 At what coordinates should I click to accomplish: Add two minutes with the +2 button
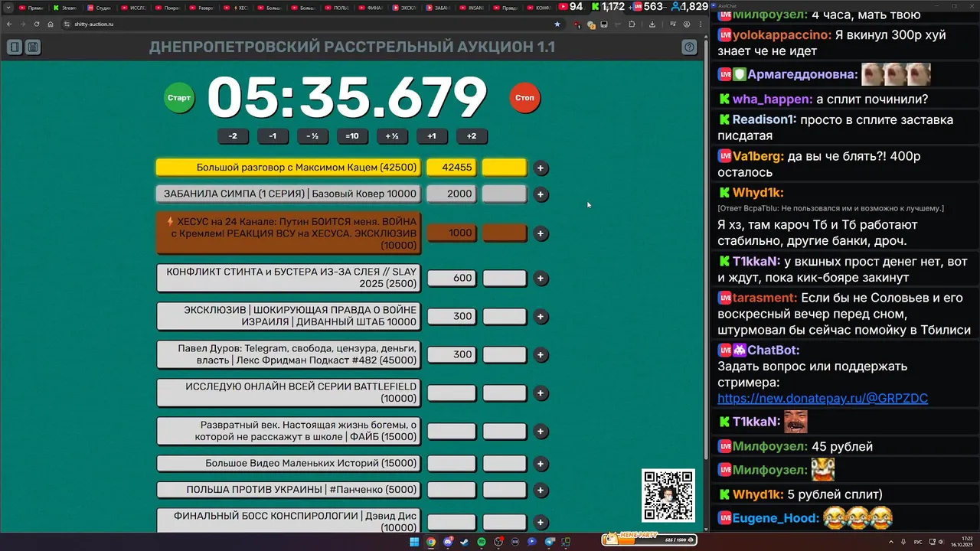coord(472,136)
